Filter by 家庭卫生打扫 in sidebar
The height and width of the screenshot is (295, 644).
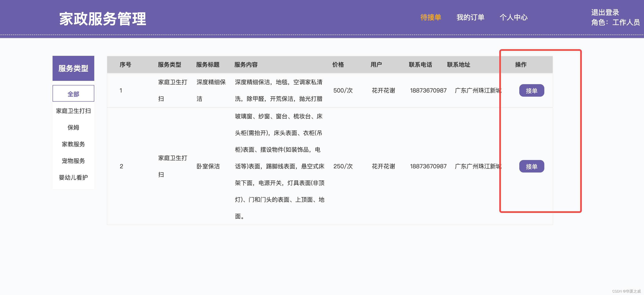point(73,111)
